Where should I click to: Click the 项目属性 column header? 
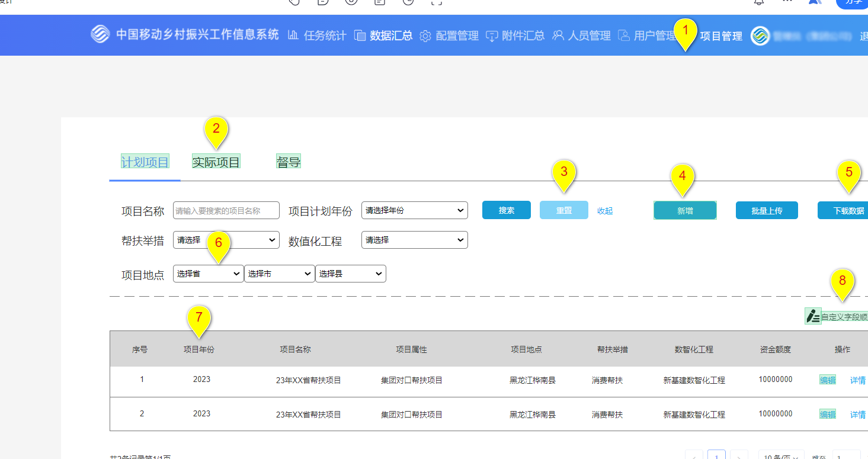(x=411, y=349)
